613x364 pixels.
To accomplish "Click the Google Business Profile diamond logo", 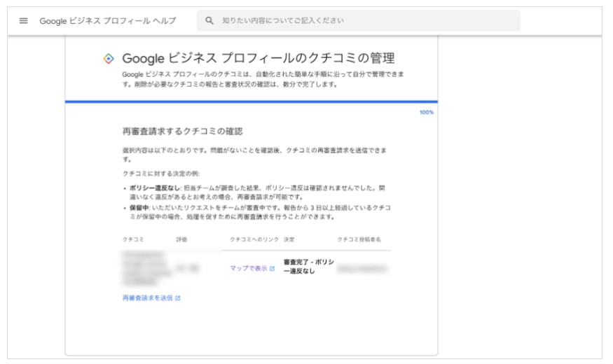I will pos(109,59).
